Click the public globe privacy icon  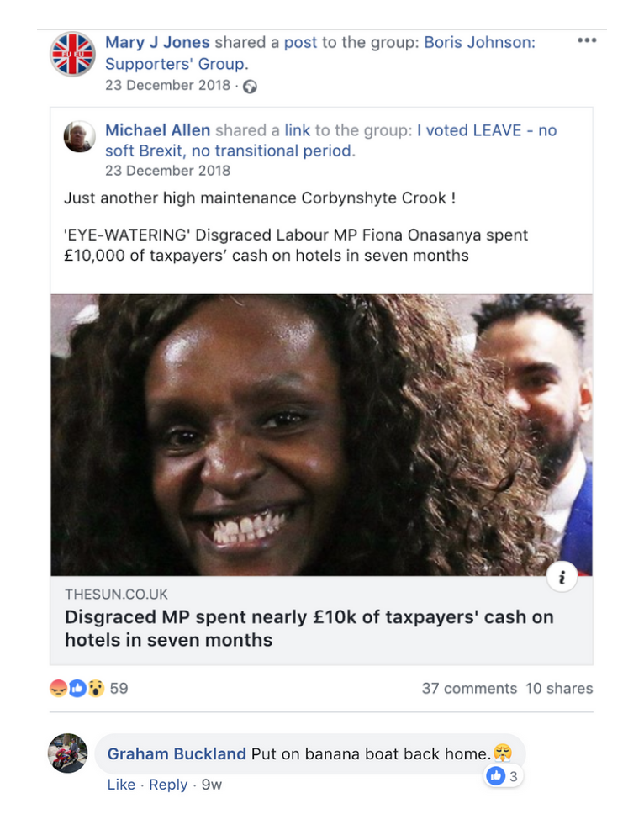coord(251,87)
